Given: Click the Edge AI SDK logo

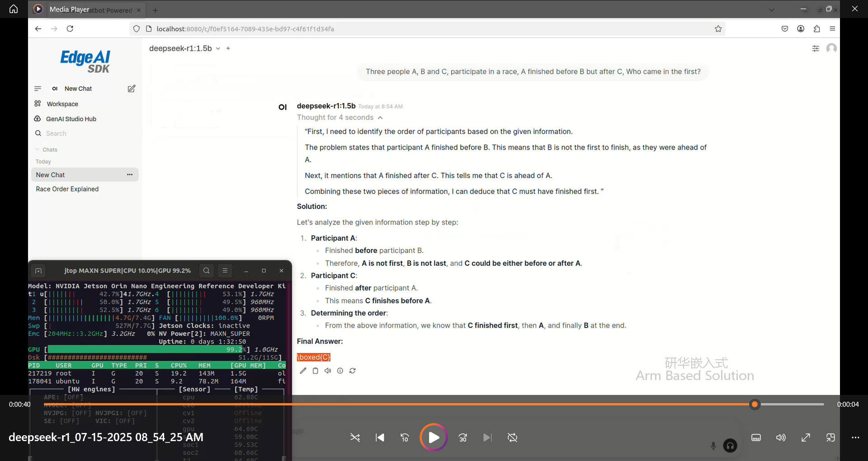Looking at the screenshot, I should pyautogui.click(x=85, y=61).
